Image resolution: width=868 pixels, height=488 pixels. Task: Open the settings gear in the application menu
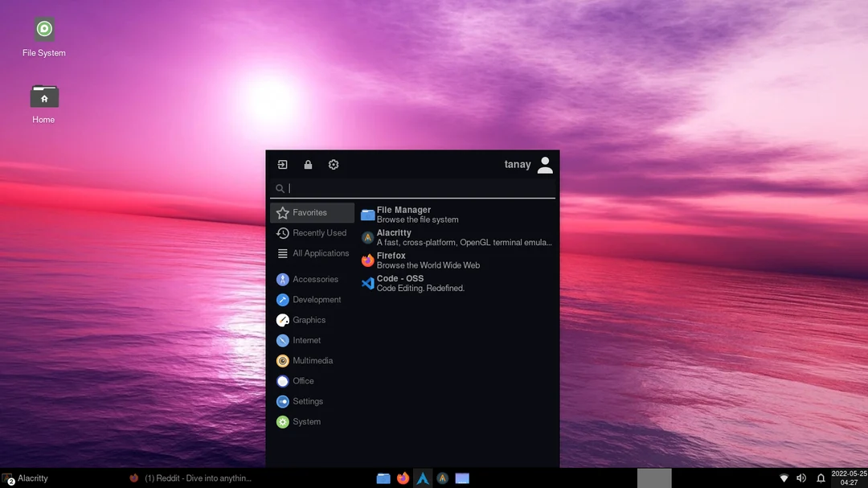coord(334,164)
